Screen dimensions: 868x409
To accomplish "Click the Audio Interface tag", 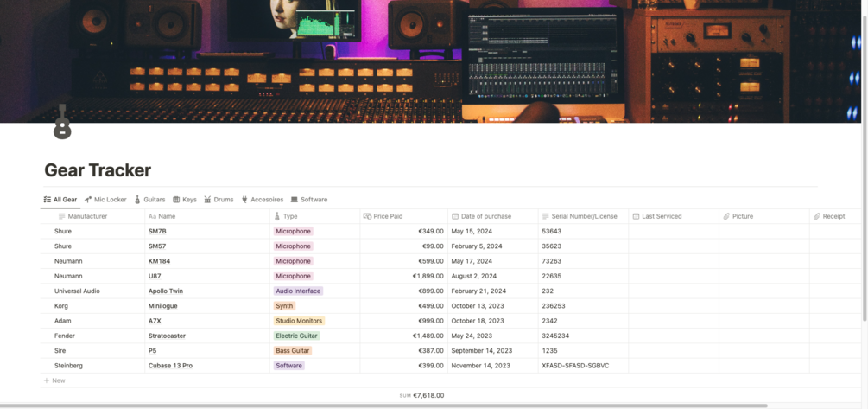I will coord(298,291).
